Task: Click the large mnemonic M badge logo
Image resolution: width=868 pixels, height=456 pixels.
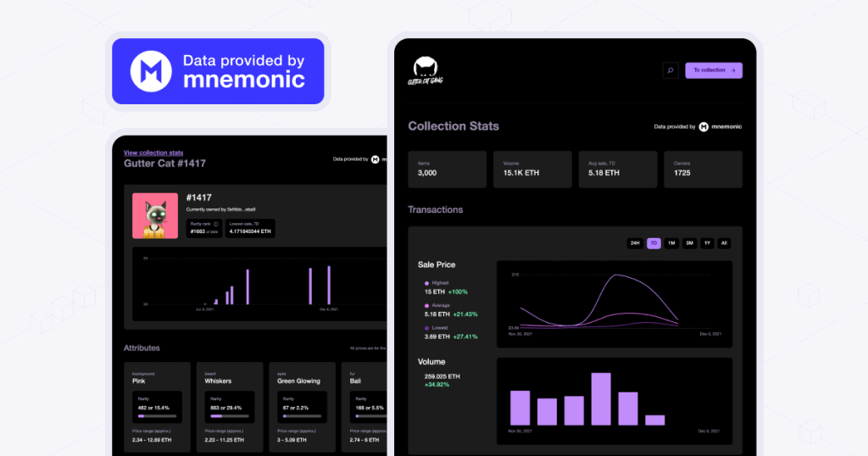Action: (151, 71)
